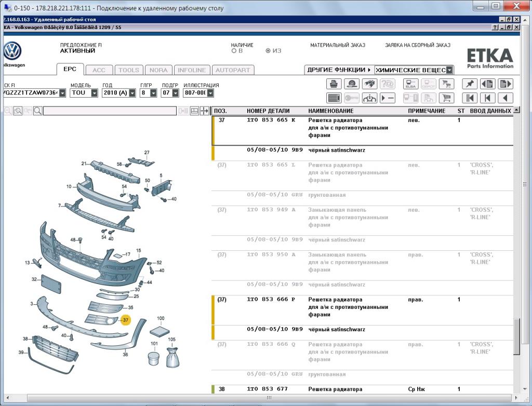Select greyed part row 1T0 853 666 Q
Viewport: 532px width, 406px height.
[x=362, y=355]
